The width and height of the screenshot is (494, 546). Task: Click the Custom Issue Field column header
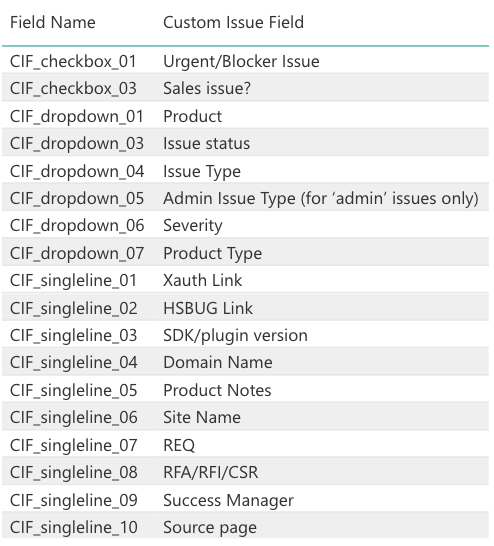[233, 23]
